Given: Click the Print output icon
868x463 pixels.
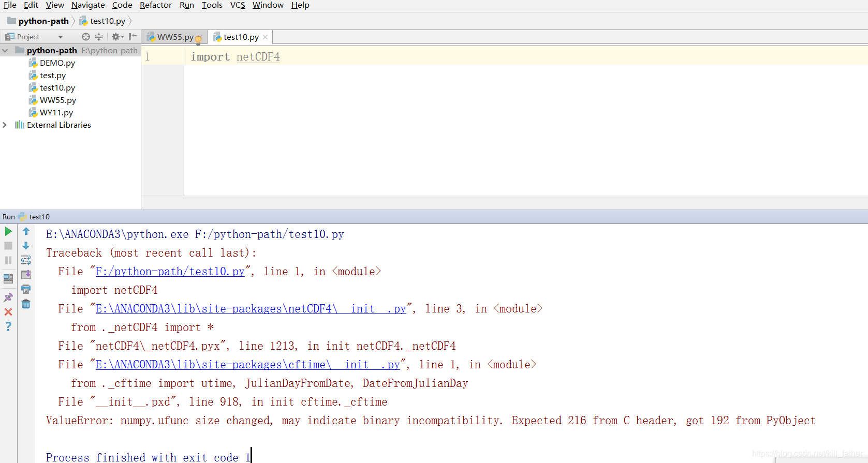Looking at the screenshot, I should tap(26, 289).
